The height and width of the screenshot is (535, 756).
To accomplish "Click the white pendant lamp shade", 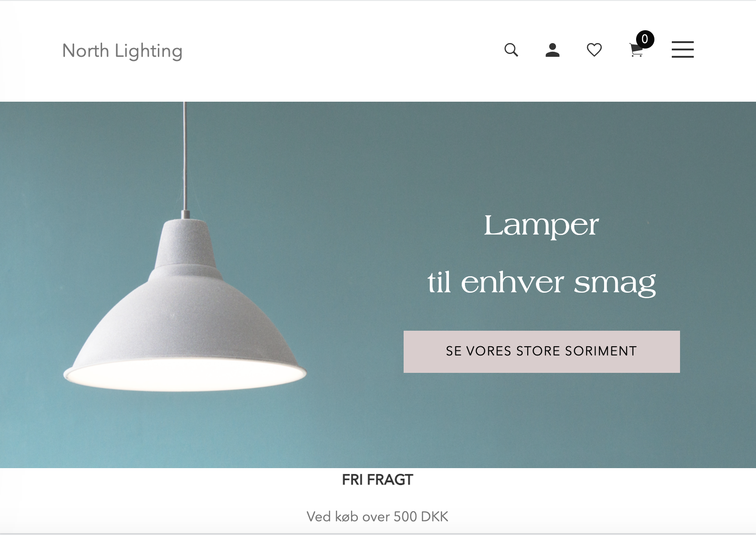I will click(184, 305).
